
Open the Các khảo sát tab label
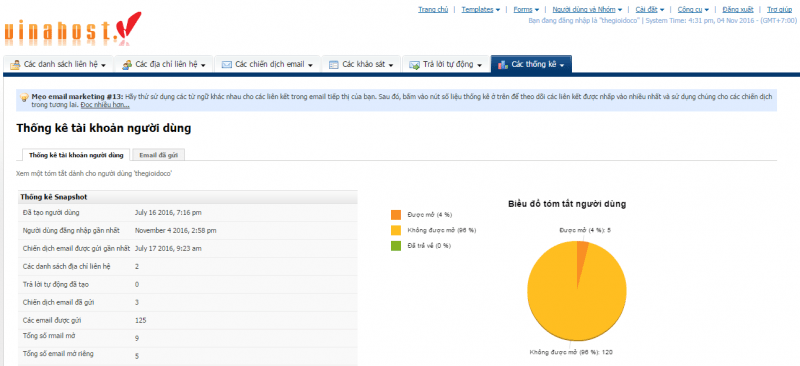click(x=363, y=65)
